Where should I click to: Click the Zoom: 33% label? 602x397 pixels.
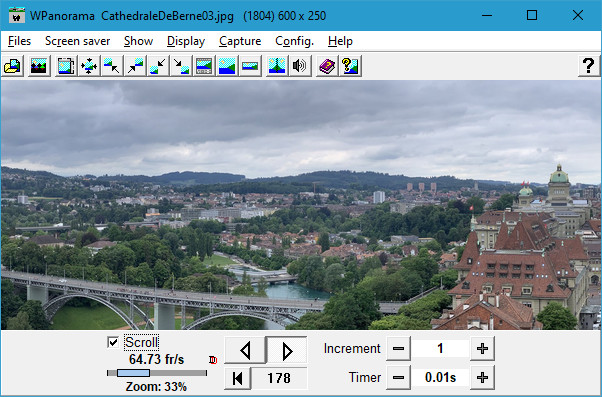pos(156,386)
